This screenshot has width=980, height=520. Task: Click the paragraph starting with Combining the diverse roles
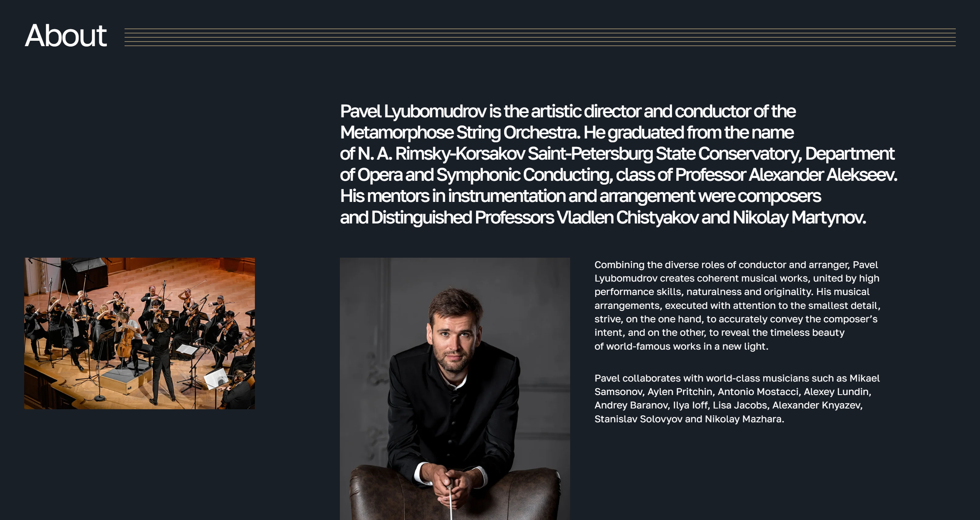coord(737,305)
